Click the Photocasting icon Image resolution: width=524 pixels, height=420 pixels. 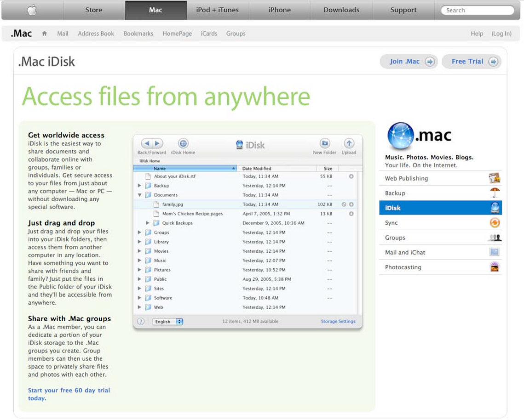pyautogui.click(x=495, y=267)
